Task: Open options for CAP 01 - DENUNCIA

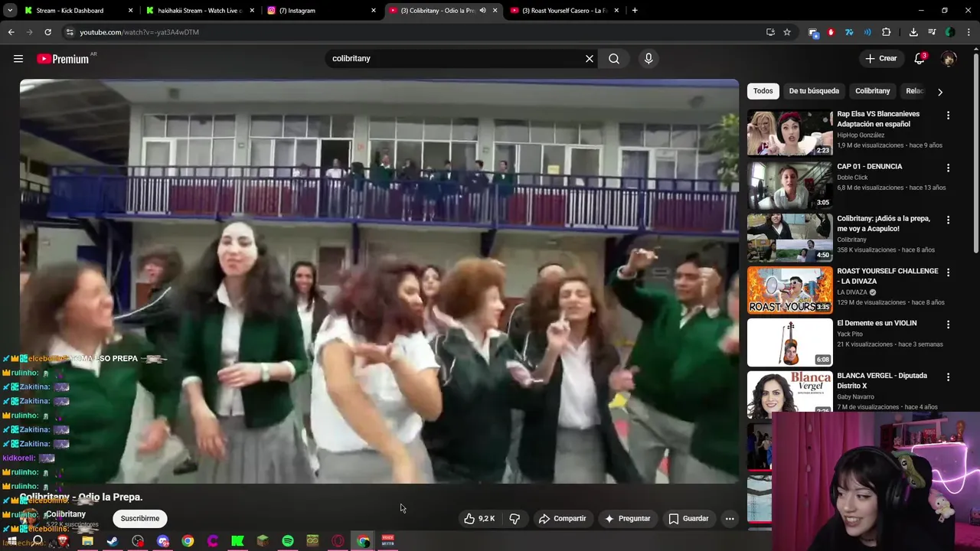Action: pos(948,168)
